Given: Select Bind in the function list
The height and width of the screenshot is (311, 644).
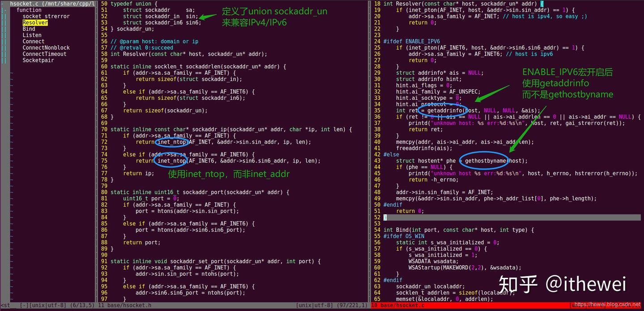Looking at the screenshot, I should (29, 29).
